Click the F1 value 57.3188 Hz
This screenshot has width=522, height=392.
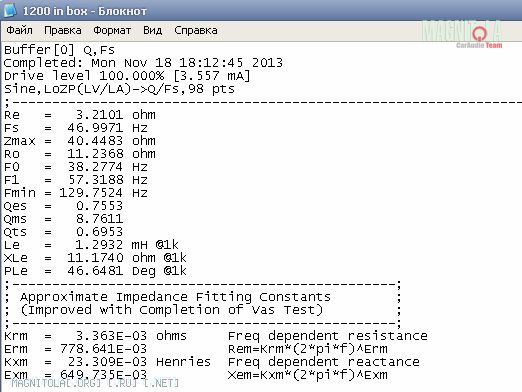(x=107, y=180)
